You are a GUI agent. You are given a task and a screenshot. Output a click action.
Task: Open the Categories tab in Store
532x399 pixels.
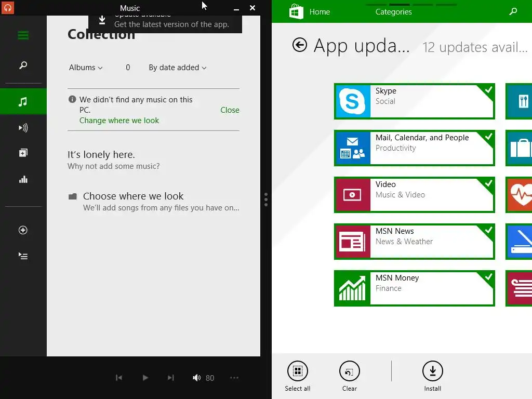[x=393, y=12]
